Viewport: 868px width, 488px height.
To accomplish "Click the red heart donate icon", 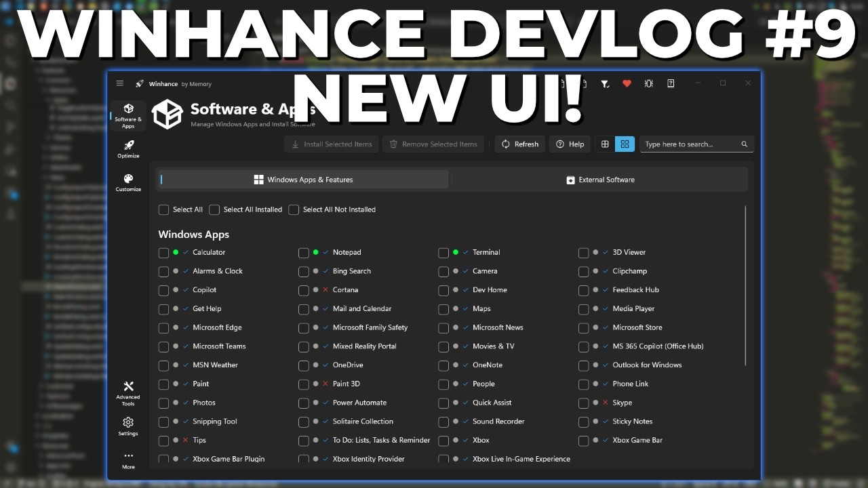I will pyautogui.click(x=627, y=83).
